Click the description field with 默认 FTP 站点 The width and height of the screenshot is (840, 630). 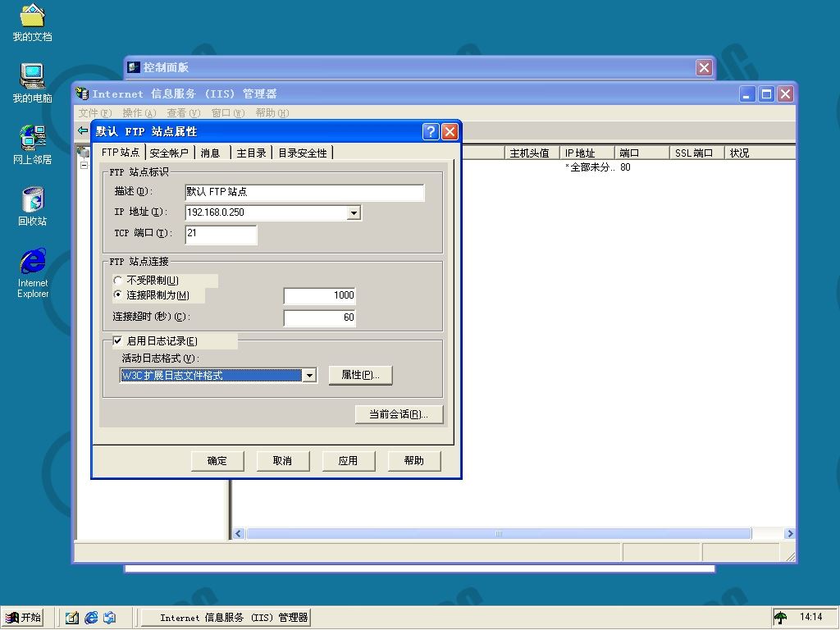(304, 192)
